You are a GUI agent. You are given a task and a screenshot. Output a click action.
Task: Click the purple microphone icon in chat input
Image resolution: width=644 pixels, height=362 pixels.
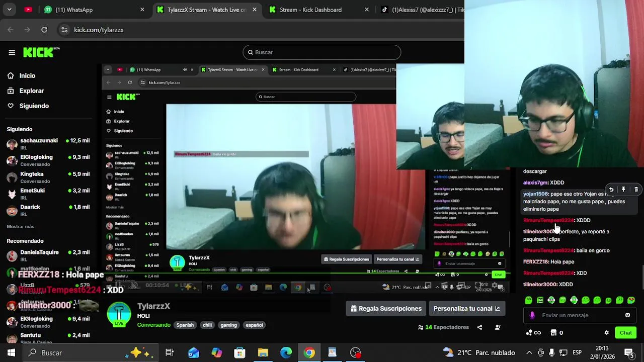(x=532, y=315)
